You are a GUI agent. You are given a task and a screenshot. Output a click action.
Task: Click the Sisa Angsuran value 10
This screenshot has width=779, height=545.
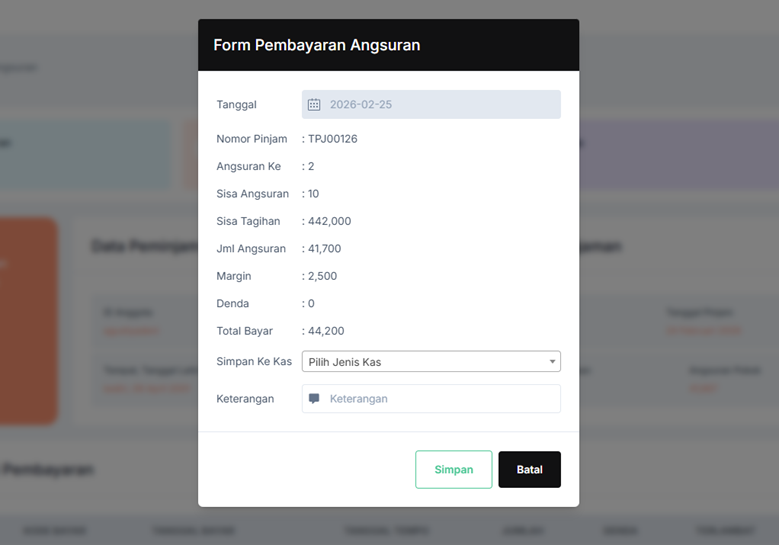tap(313, 194)
